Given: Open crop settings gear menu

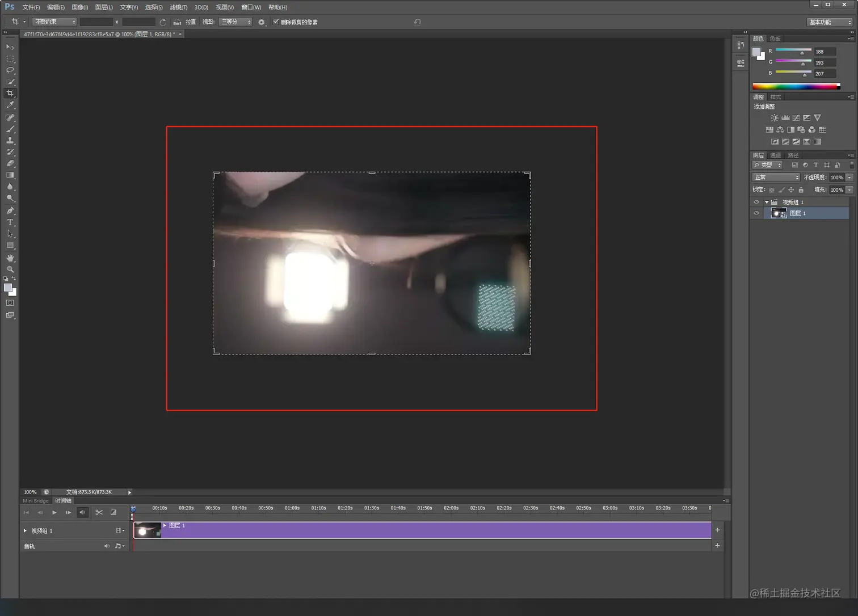Looking at the screenshot, I should [x=262, y=22].
